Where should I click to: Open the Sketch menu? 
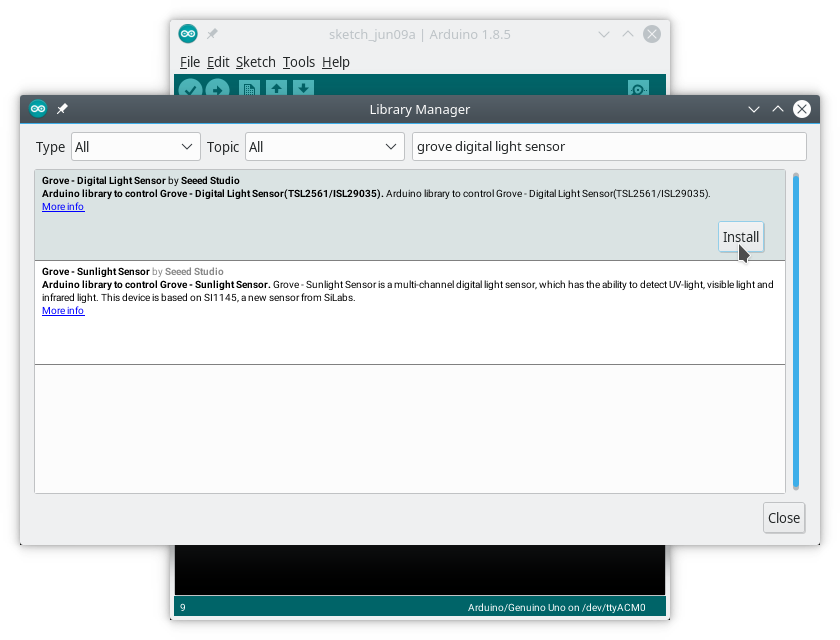pyautogui.click(x=255, y=62)
